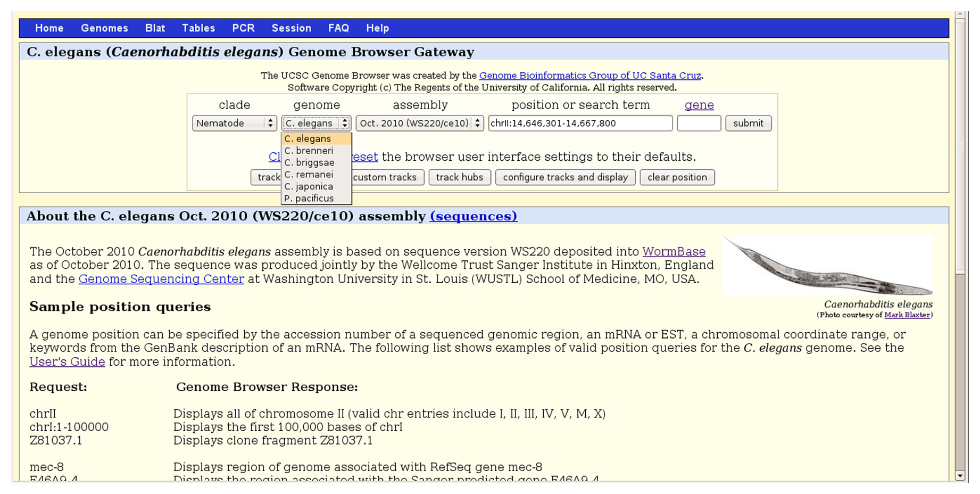Open the Genomes menu item
The image size is (980, 494).
tap(104, 28)
